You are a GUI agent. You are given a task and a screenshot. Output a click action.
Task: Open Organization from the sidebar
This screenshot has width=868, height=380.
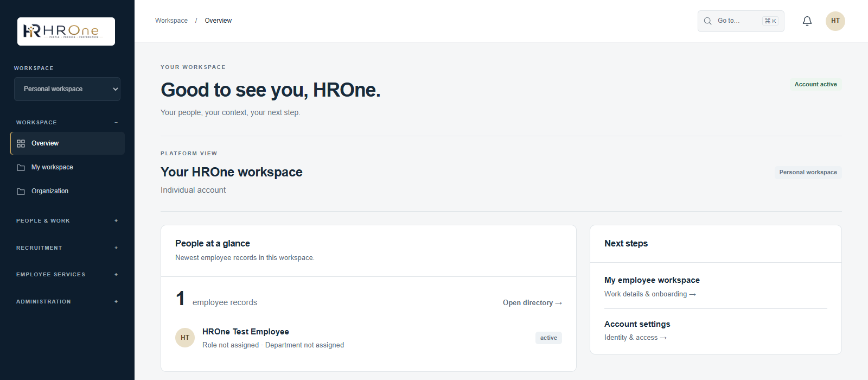click(67, 191)
